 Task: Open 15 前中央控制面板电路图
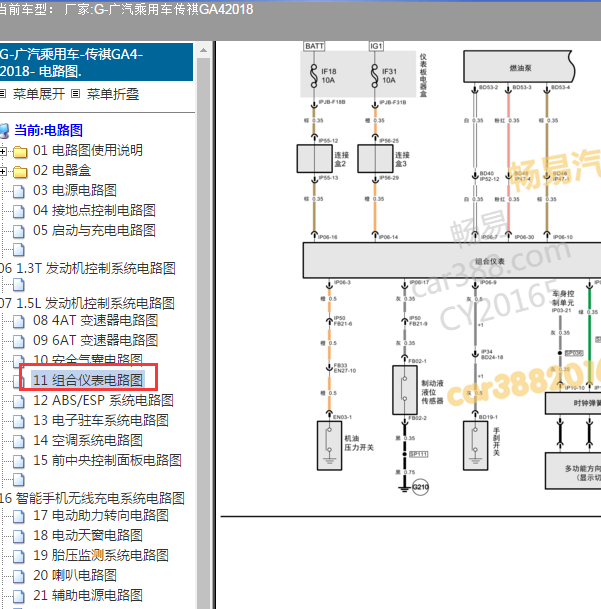coord(107,461)
